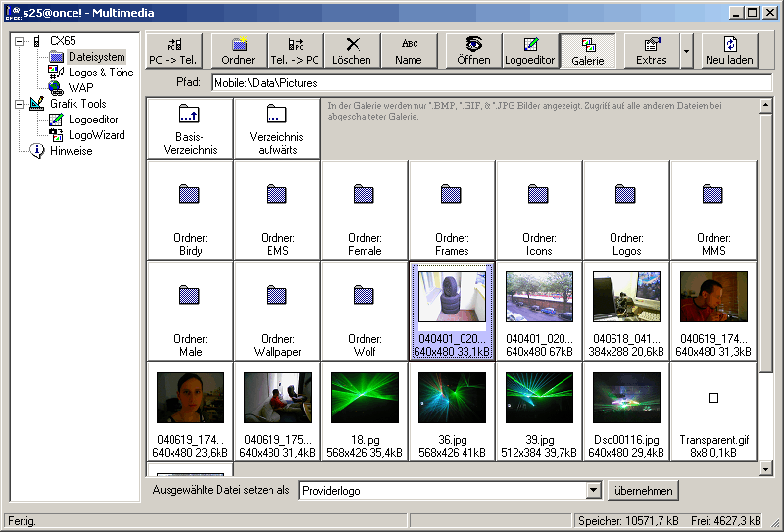784x532 pixels.
Task: Rename file using Name button
Action: tap(409, 51)
